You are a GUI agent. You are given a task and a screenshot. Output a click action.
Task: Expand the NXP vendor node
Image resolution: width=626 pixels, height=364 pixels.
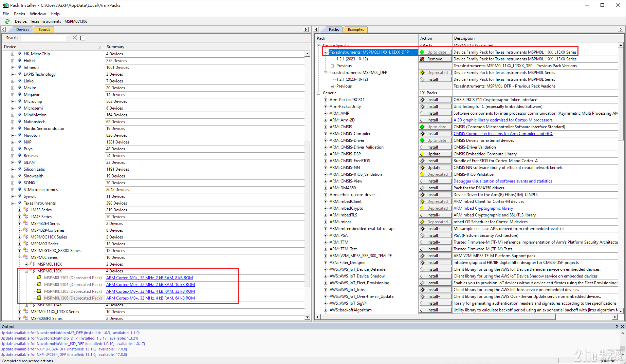click(x=13, y=142)
